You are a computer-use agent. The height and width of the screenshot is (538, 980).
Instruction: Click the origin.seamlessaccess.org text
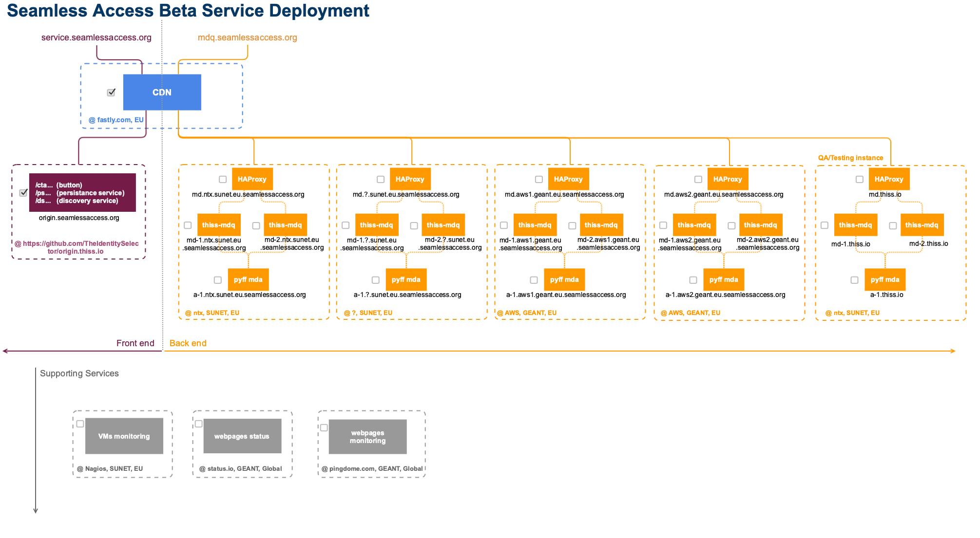pos(79,218)
